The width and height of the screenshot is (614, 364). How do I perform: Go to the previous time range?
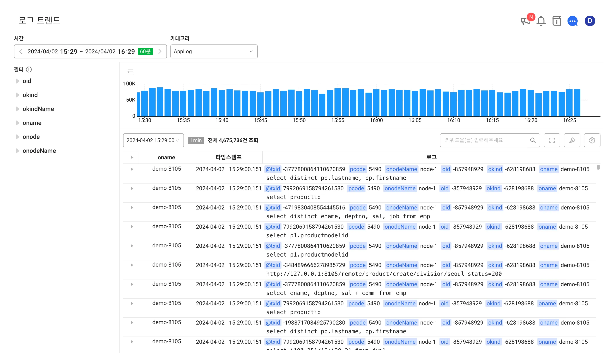coord(21,51)
